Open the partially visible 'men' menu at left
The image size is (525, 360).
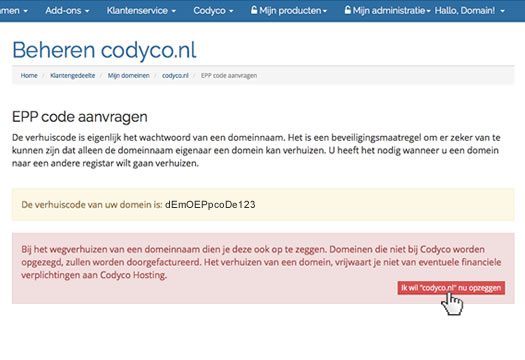tap(14, 11)
